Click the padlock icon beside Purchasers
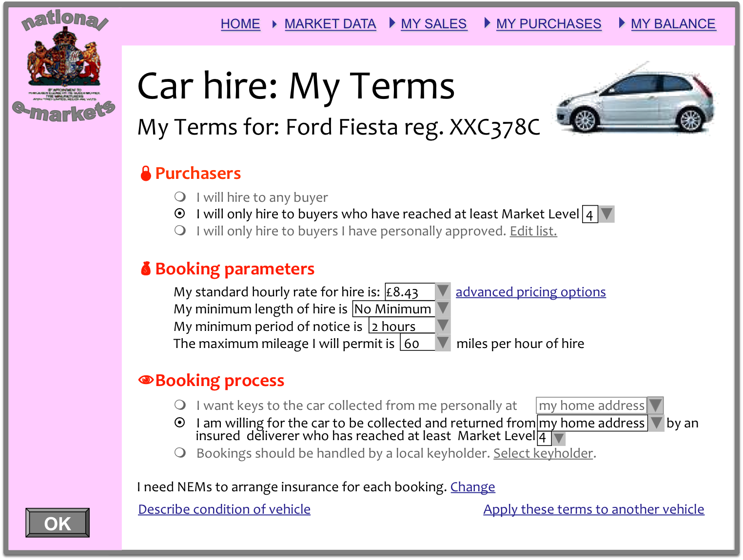The width and height of the screenshot is (743, 560). [x=145, y=174]
